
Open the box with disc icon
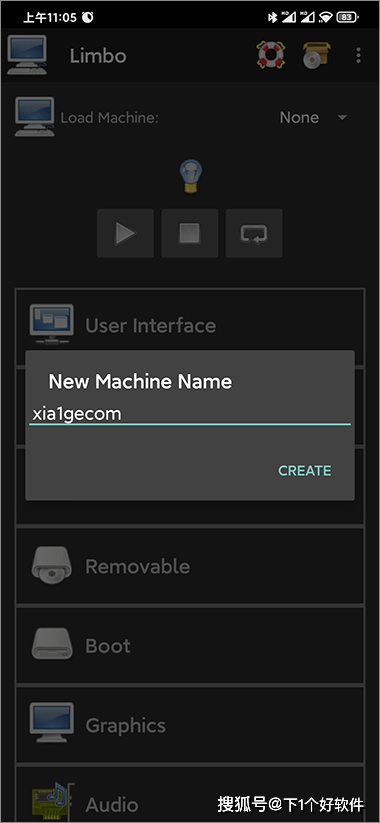pos(316,55)
